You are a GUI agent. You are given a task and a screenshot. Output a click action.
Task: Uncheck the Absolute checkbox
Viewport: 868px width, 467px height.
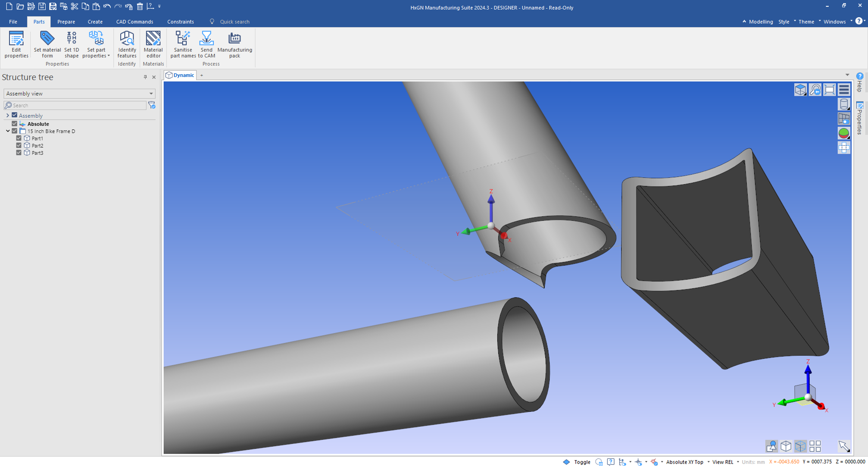tap(15, 123)
